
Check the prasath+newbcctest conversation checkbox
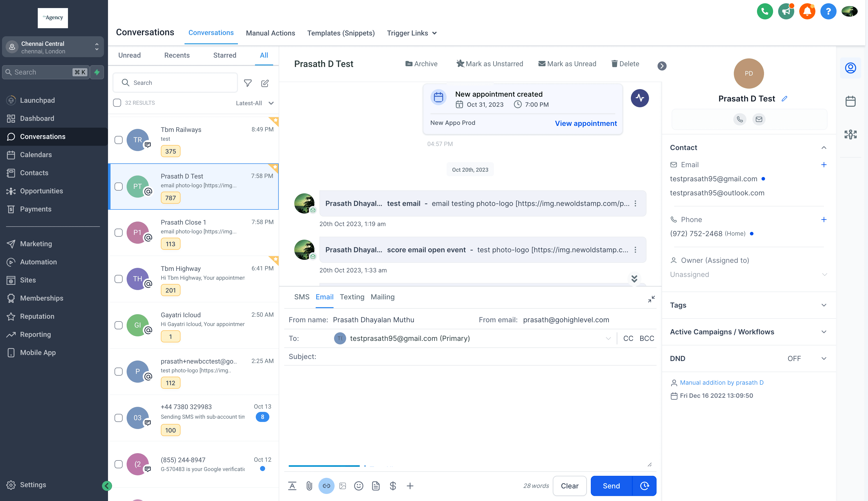(118, 372)
